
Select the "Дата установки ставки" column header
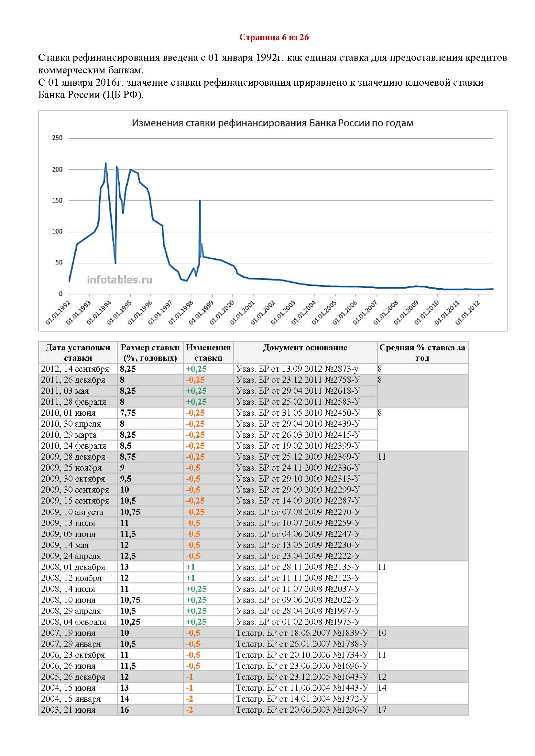(x=78, y=352)
